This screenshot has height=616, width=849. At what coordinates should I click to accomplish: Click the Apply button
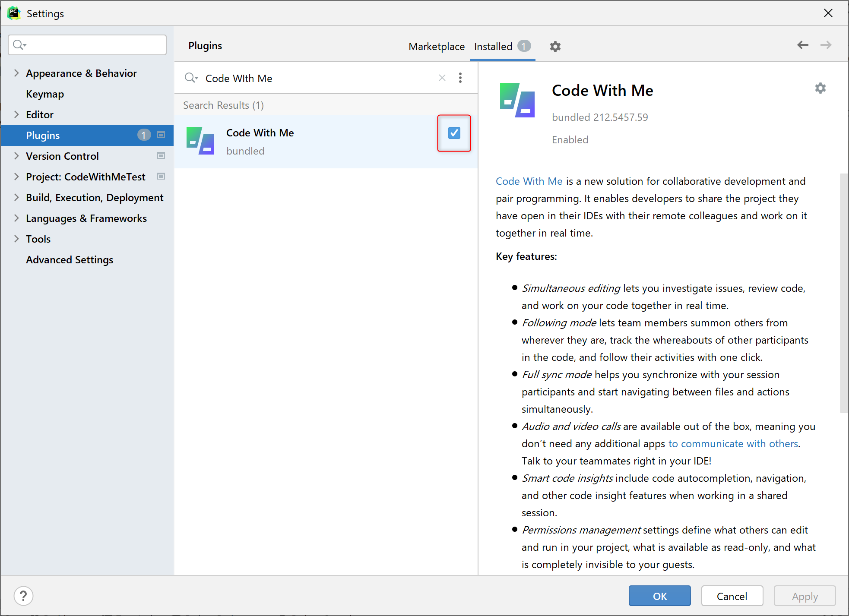(x=805, y=596)
